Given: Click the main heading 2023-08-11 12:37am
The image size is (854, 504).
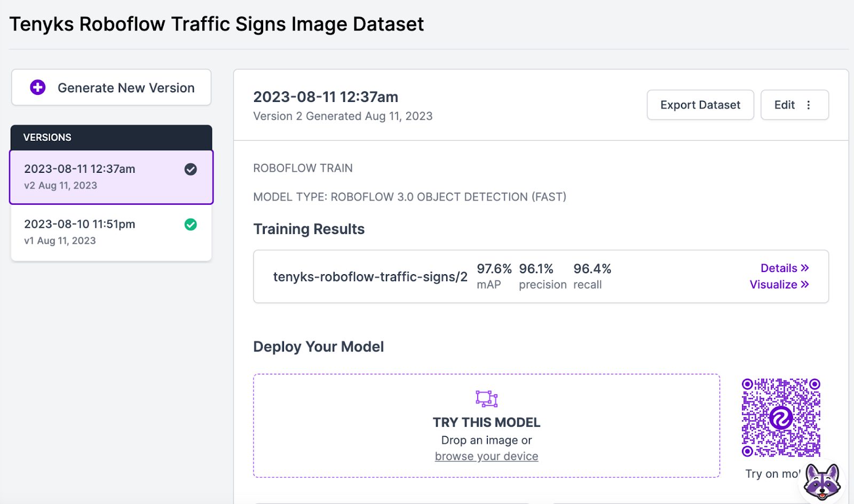Looking at the screenshot, I should tap(326, 97).
